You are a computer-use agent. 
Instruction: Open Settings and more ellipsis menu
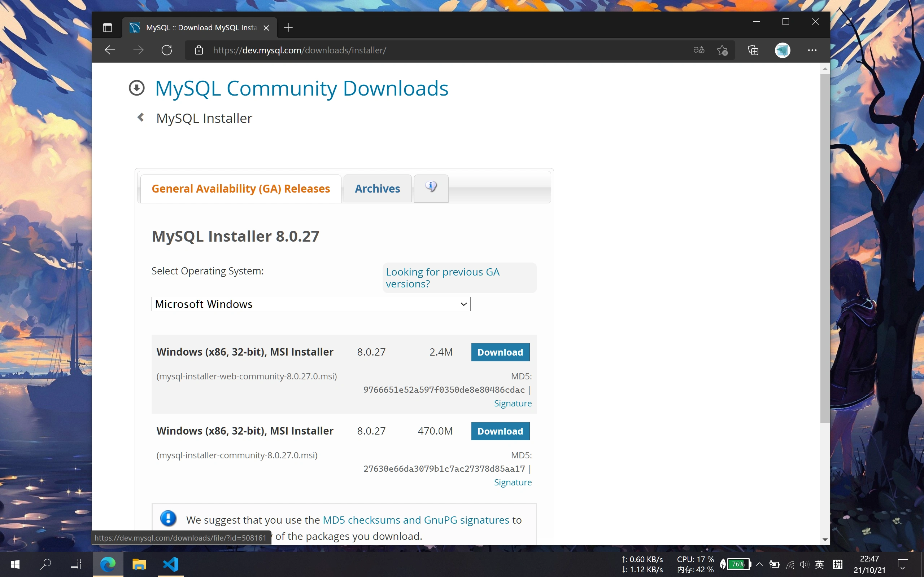pos(812,50)
